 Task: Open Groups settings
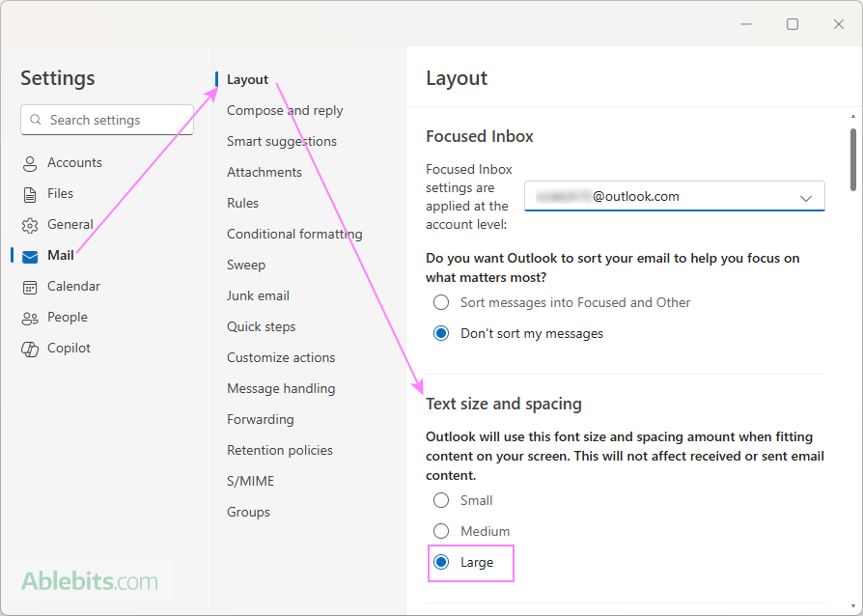pos(248,512)
